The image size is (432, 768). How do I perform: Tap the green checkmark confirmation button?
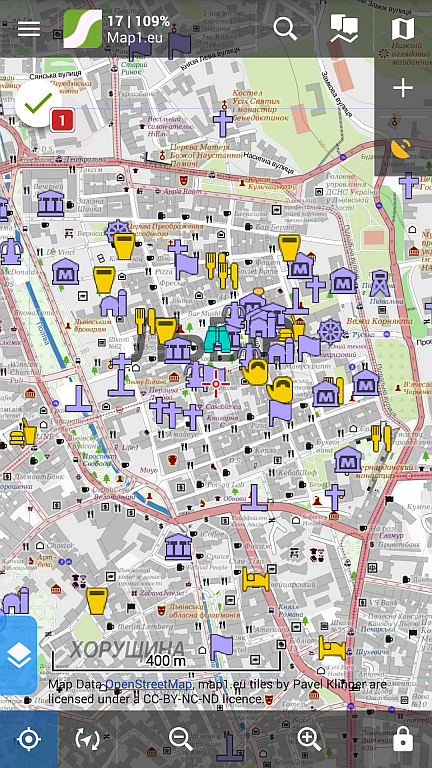click(x=38, y=103)
